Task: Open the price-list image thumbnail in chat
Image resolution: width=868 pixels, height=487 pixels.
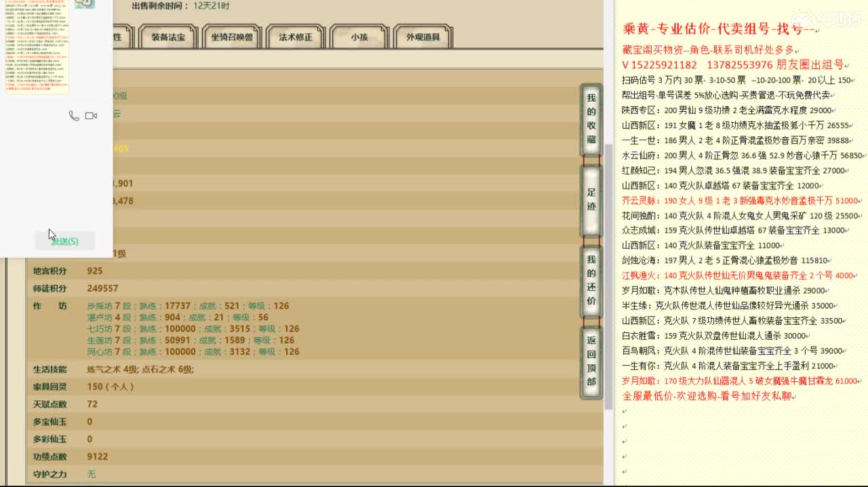Action: pos(36,47)
